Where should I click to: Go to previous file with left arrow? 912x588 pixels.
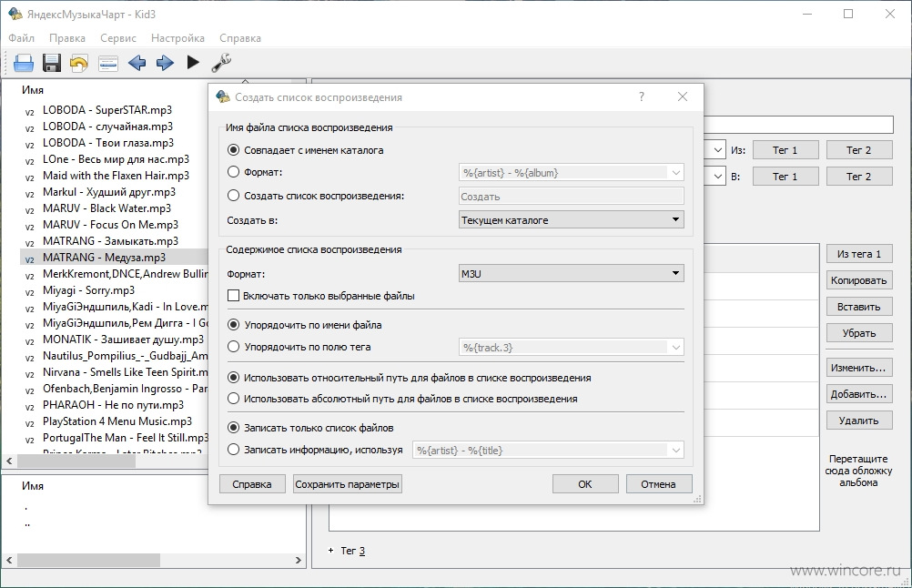point(137,62)
